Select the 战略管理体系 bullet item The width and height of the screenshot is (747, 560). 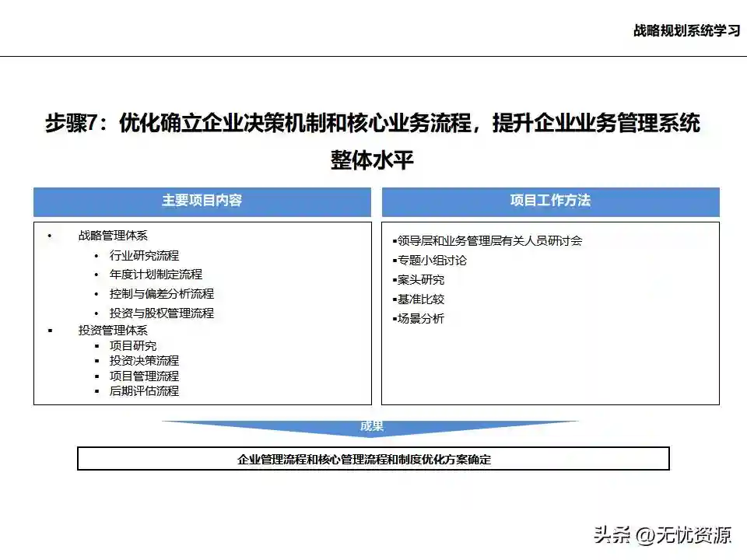point(113,236)
